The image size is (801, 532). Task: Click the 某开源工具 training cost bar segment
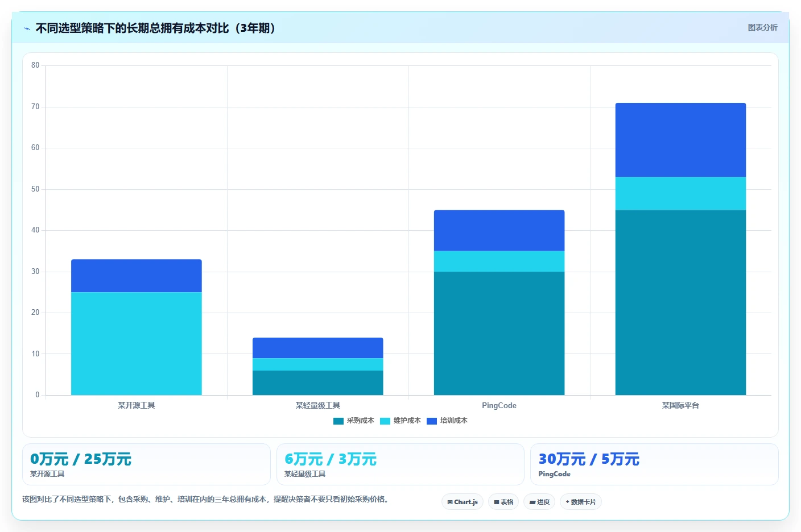(x=137, y=276)
